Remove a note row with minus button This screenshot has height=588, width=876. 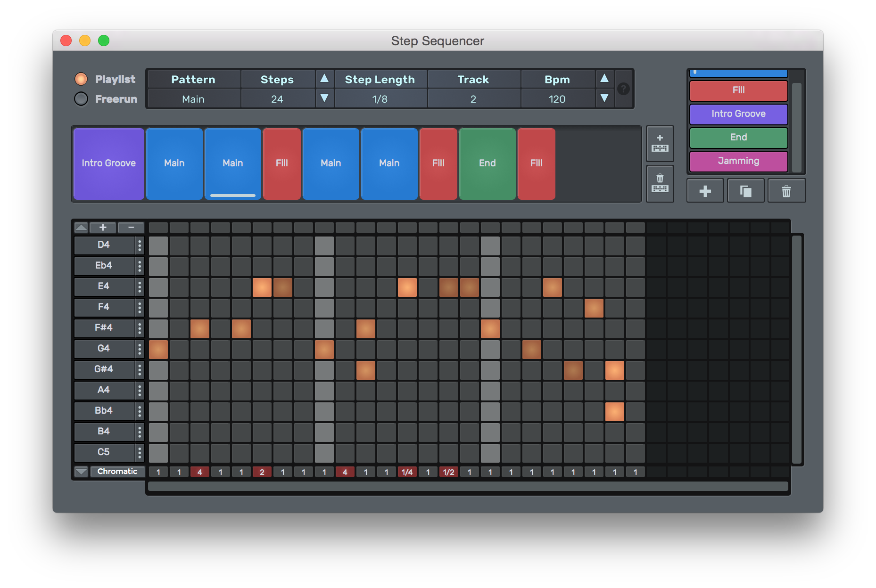[x=131, y=228]
